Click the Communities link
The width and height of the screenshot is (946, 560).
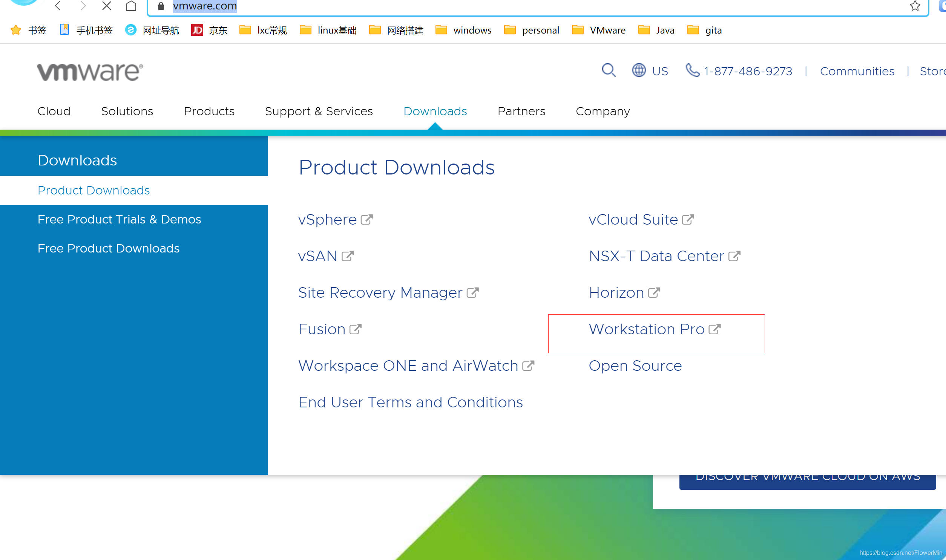857,71
